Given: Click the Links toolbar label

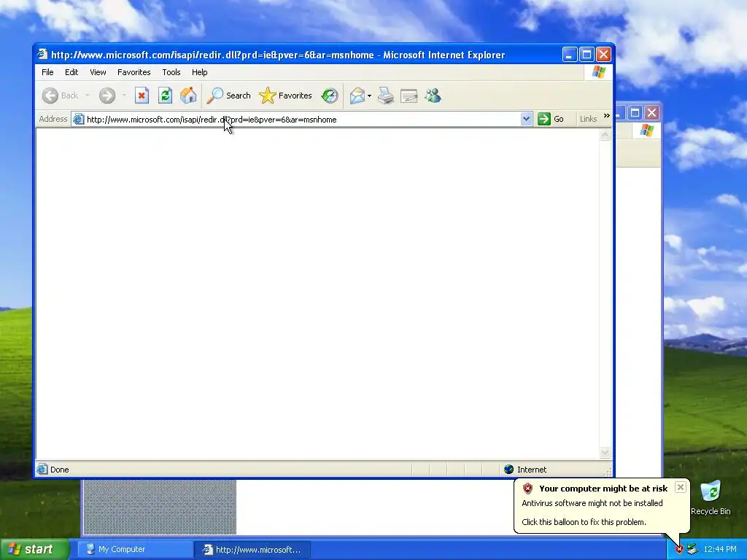Looking at the screenshot, I should point(589,119).
